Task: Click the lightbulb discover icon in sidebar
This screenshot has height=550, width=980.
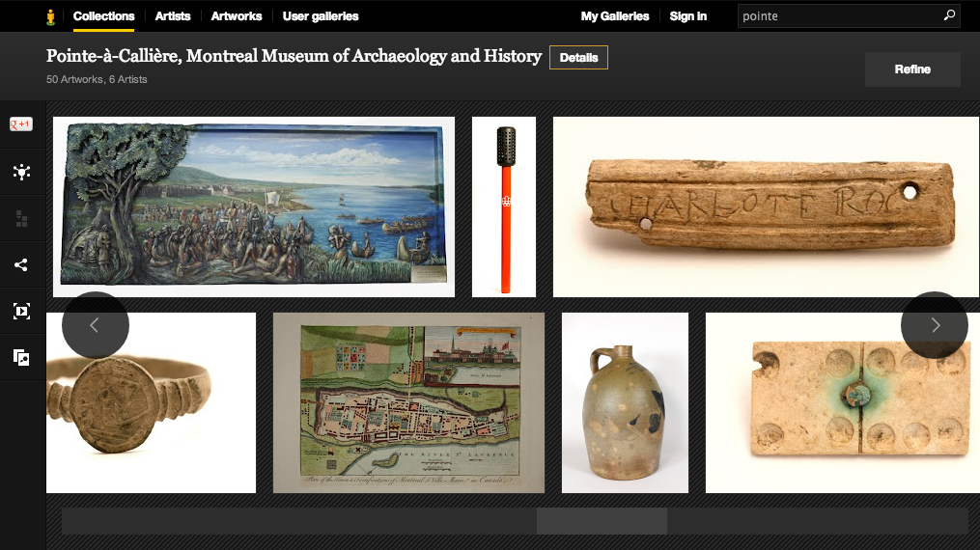Action: (22, 172)
